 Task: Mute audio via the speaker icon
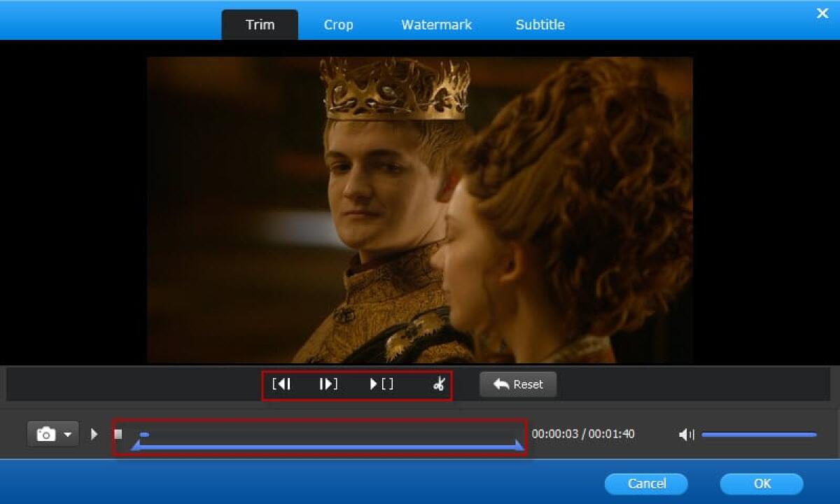point(686,434)
